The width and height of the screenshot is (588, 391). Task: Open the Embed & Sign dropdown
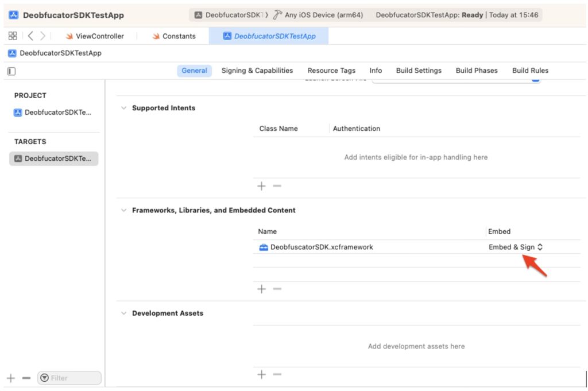click(x=515, y=247)
